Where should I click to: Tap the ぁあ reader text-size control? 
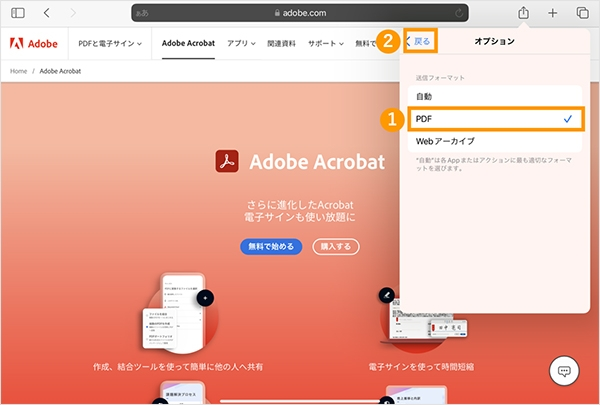[142, 13]
